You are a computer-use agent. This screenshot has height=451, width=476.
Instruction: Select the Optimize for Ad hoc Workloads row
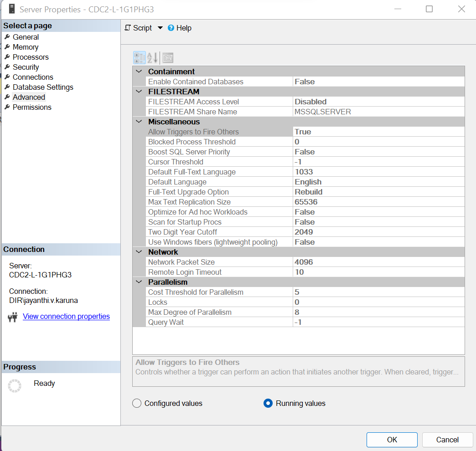pos(305,212)
